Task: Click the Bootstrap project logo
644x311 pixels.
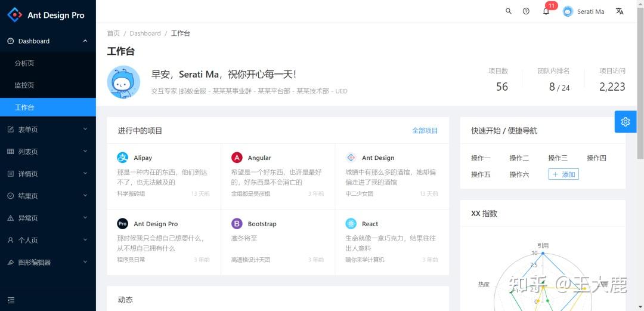Action: point(237,224)
